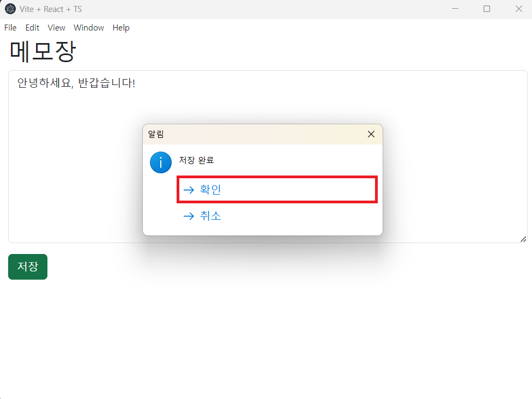Click the arrow icon beside 확인
This screenshot has height=399, width=532.
(189, 190)
